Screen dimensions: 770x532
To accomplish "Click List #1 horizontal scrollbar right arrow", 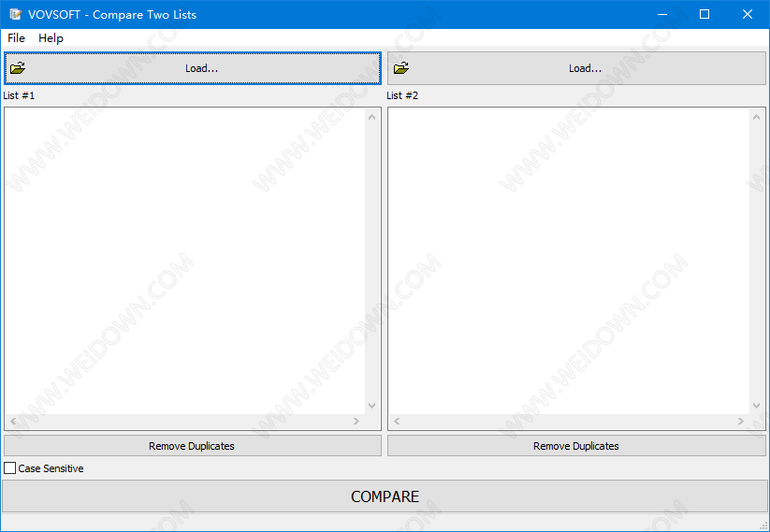I will pyautogui.click(x=356, y=421).
